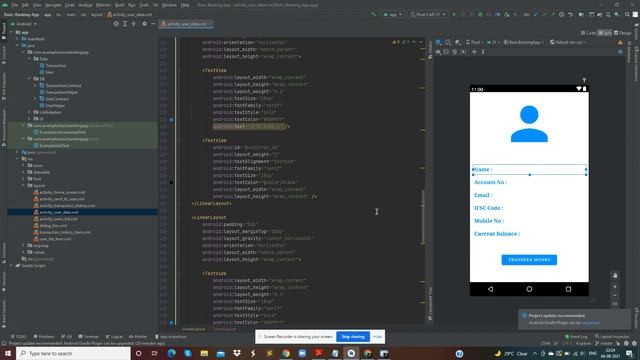Screen dimensions: 640x360
Task: Hide Project panel with minus icon
Action: pyautogui.click(x=153, y=24)
